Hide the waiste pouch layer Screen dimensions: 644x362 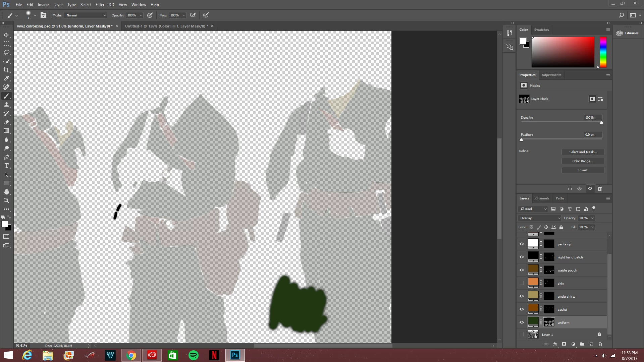tap(522, 270)
